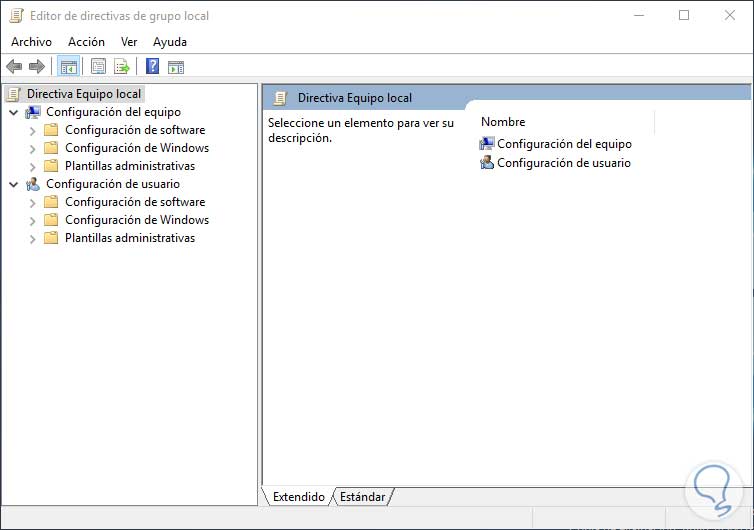Select Configuración de usuario text in right list

[x=564, y=163]
